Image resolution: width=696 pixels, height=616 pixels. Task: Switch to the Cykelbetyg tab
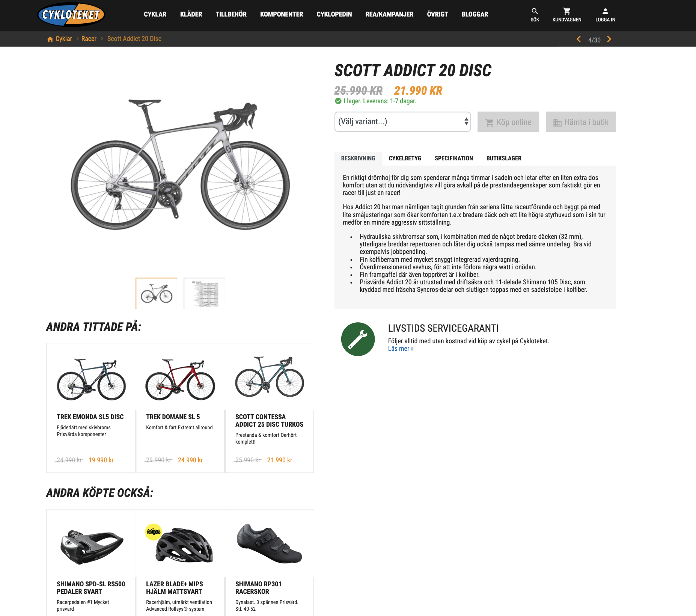click(405, 159)
